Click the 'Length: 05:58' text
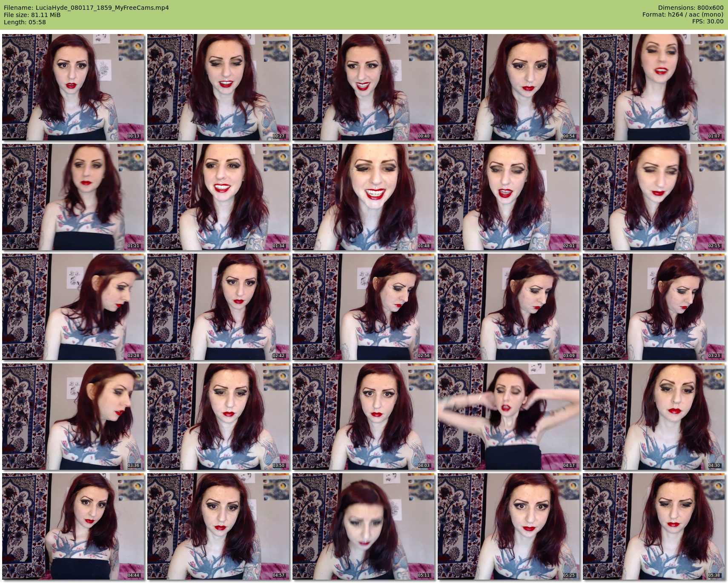This screenshot has width=728, height=583. pyautogui.click(x=25, y=22)
